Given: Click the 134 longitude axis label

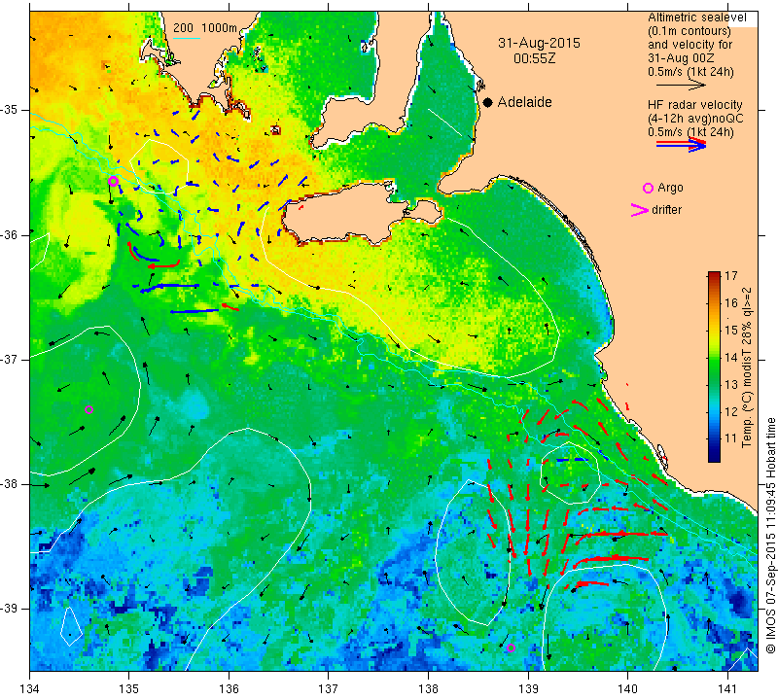Looking at the screenshot, I should (30, 688).
